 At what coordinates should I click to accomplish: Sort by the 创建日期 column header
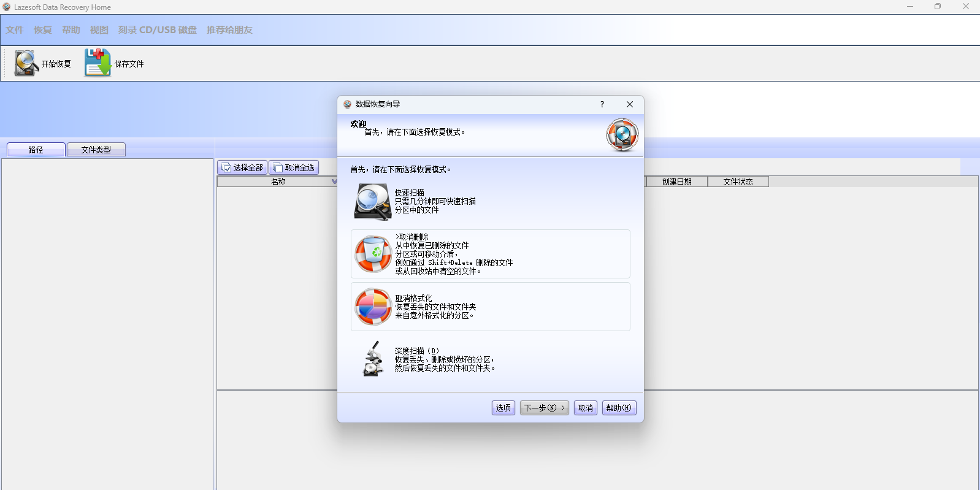[677, 182]
